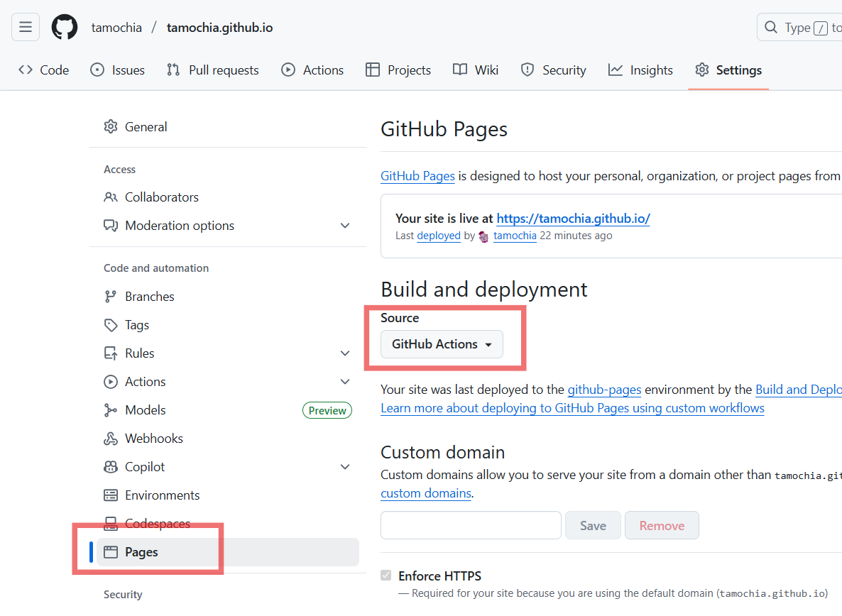Screen dimensions: 842x616
Task: Select General in the settings sidebar
Action: pyautogui.click(x=228, y=126)
